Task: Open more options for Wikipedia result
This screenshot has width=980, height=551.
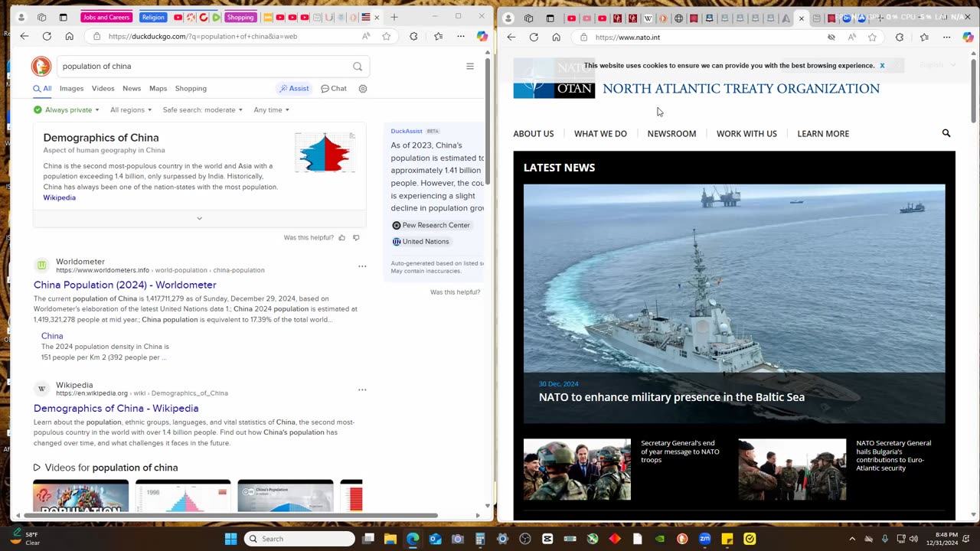Action: pos(362,390)
